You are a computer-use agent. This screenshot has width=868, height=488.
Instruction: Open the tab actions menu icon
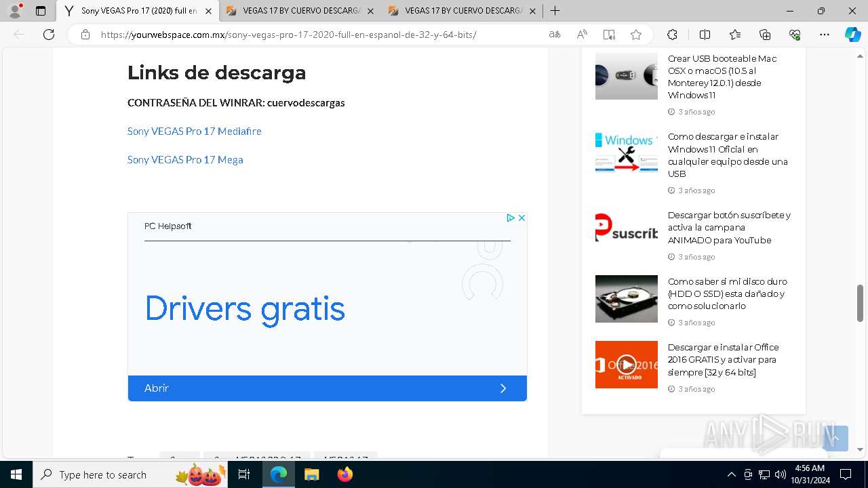pyautogui.click(x=41, y=11)
